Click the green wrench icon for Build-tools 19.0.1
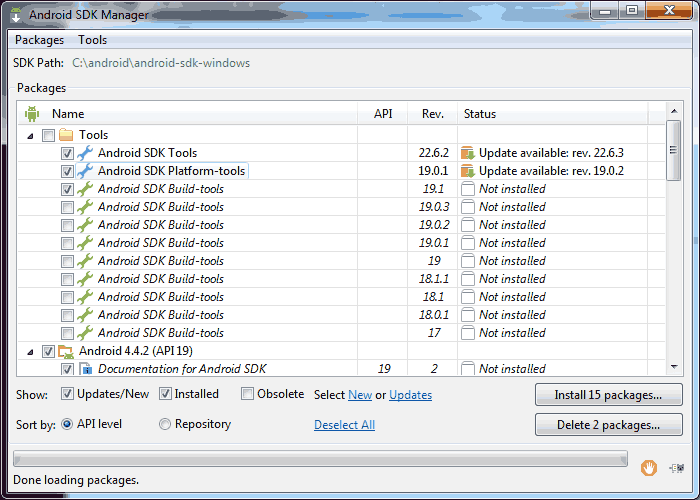Image resolution: width=700 pixels, height=500 pixels. 85,243
